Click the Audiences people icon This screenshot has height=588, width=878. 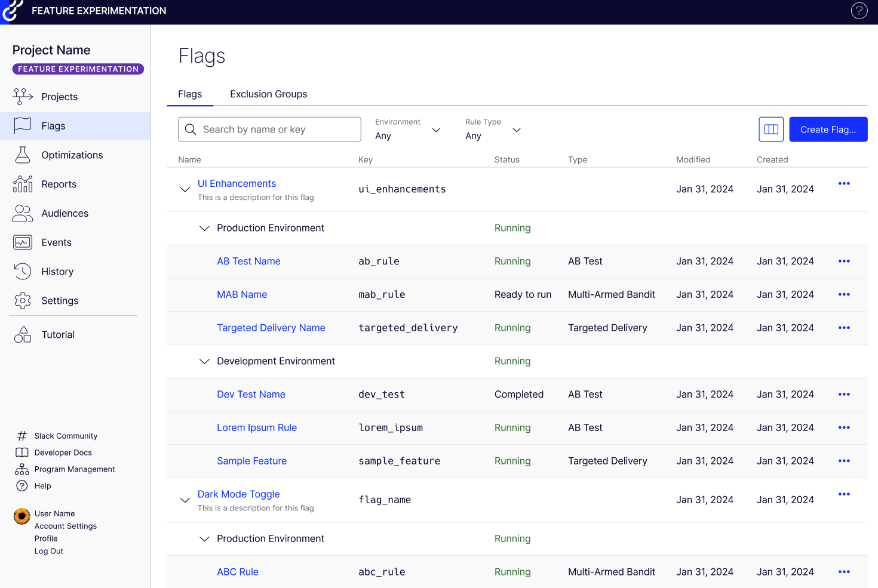(23, 213)
